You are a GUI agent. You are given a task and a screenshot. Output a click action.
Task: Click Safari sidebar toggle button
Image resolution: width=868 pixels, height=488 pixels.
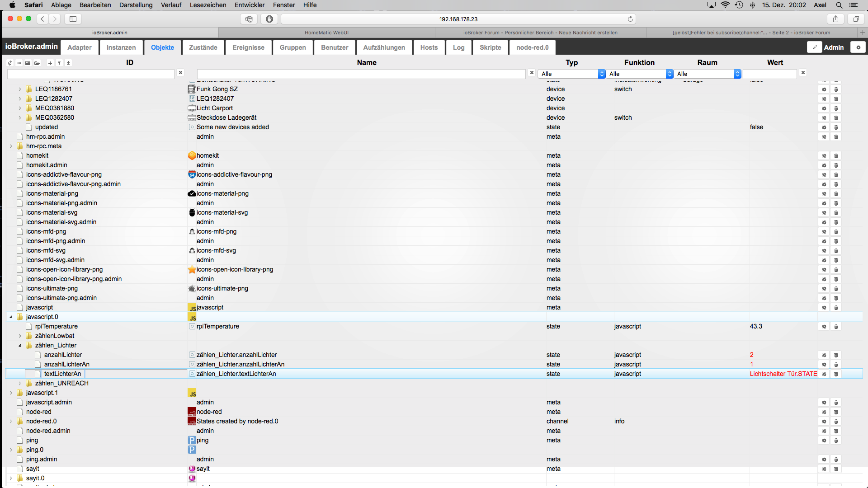(73, 19)
